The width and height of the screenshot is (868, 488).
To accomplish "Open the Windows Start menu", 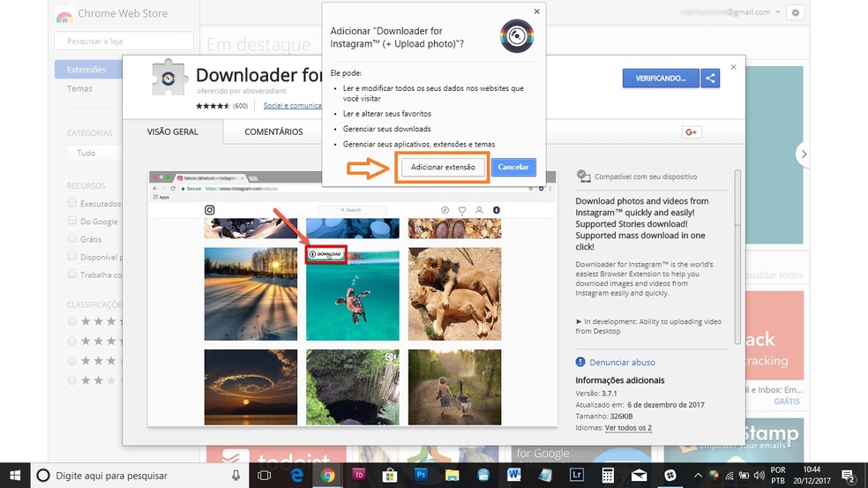I will (15, 476).
